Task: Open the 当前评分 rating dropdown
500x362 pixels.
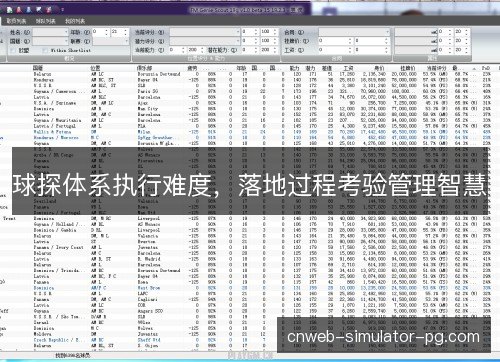Action: (x=205, y=32)
